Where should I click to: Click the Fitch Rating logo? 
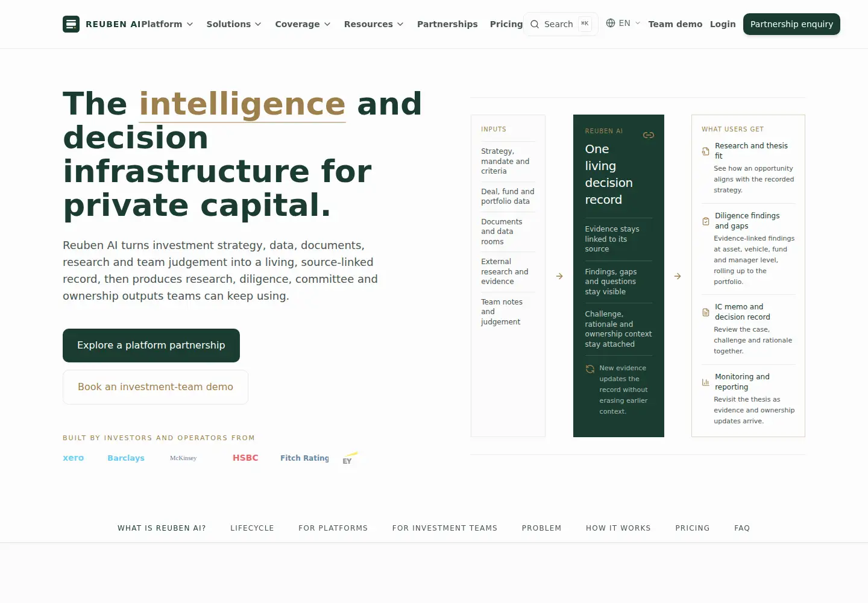304,458
